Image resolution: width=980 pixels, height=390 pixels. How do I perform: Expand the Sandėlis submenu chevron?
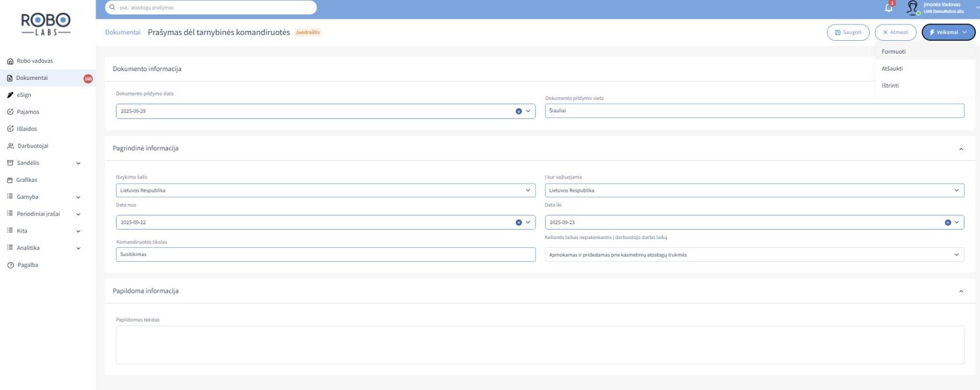click(78, 163)
